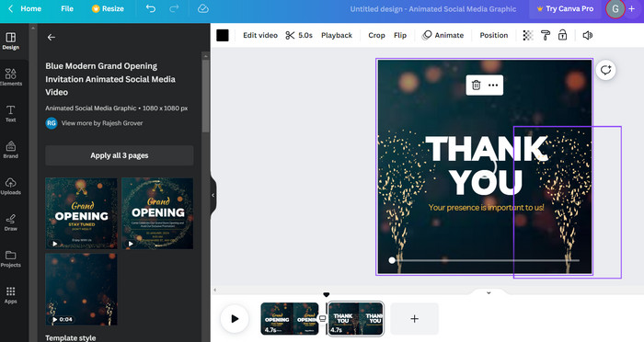644x342 pixels.
Task: Collapse the timeline with down chevron
Action: point(489,292)
